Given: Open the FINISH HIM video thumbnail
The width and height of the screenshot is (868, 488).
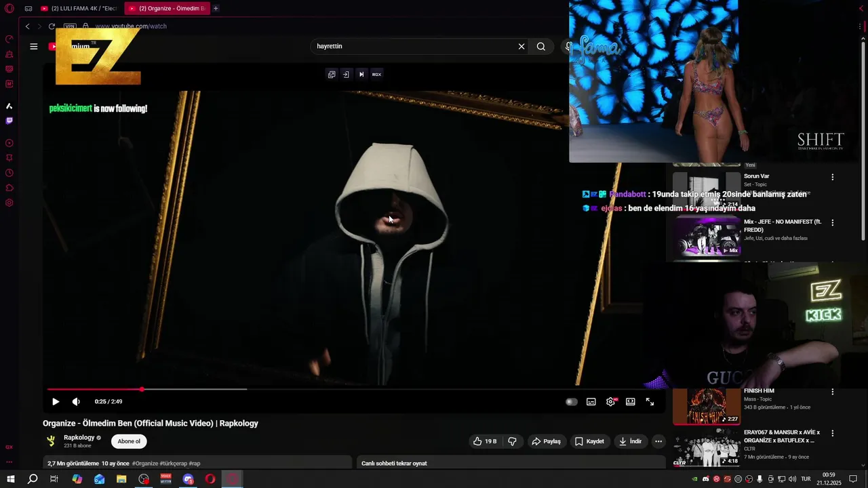Looking at the screenshot, I should coord(707,407).
